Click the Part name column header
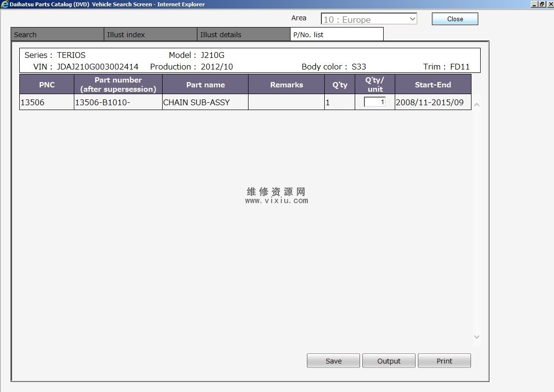554x392 pixels. coord(205,84)
